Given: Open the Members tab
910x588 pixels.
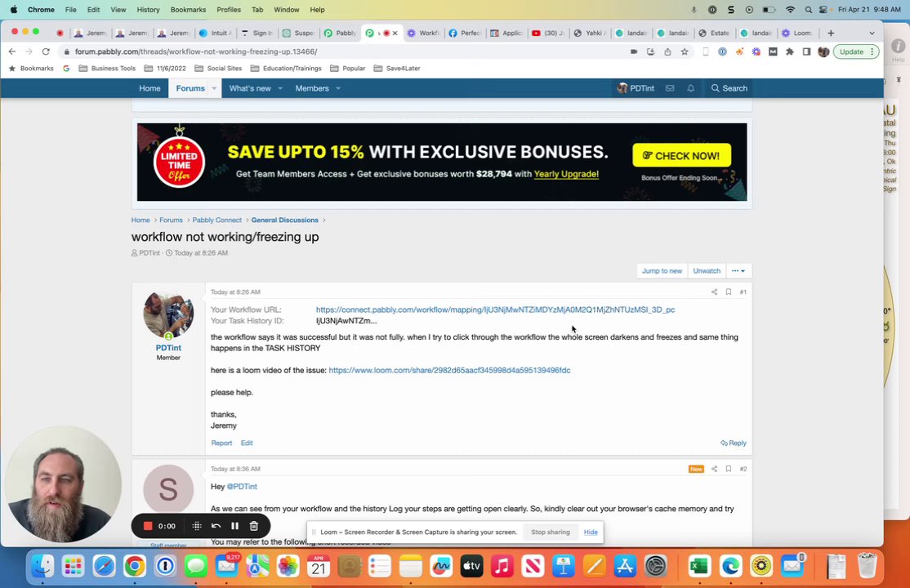Looking at the screenshot, I should tap(312, 88).
